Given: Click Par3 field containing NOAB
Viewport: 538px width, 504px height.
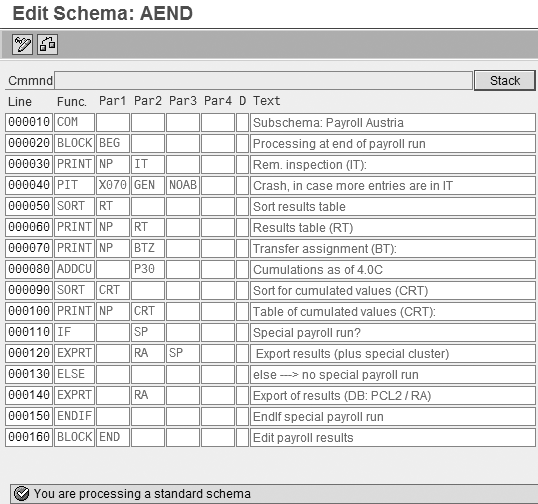Looking at the screenshot, I should (x=183, y=185).
